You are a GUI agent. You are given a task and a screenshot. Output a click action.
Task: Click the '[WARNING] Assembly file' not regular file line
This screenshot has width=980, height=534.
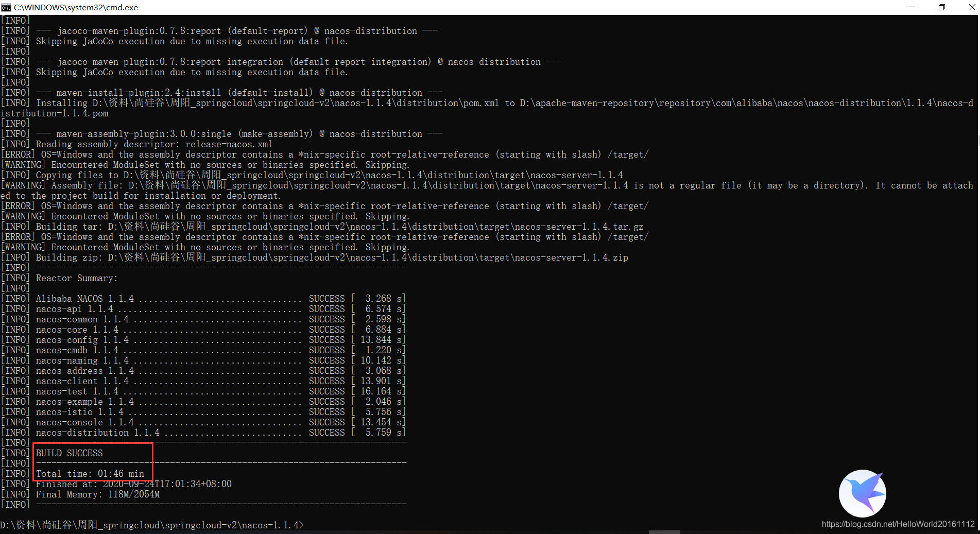click(487, 191)
